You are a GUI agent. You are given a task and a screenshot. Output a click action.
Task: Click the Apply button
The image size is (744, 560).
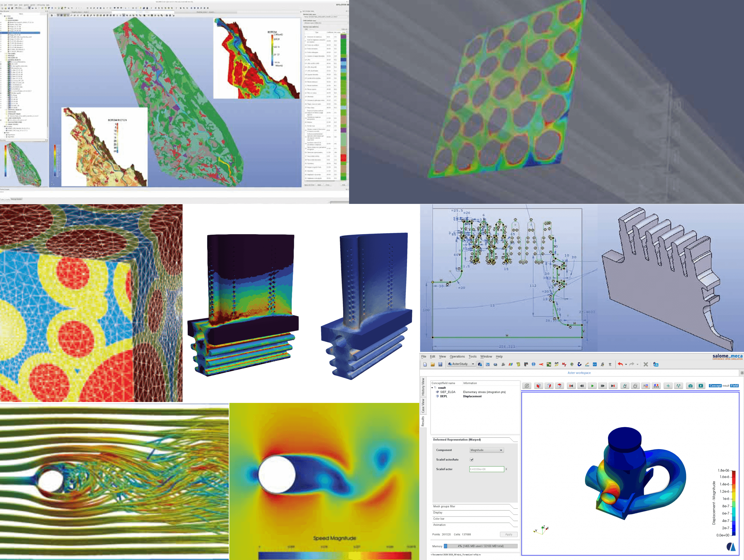508,534
